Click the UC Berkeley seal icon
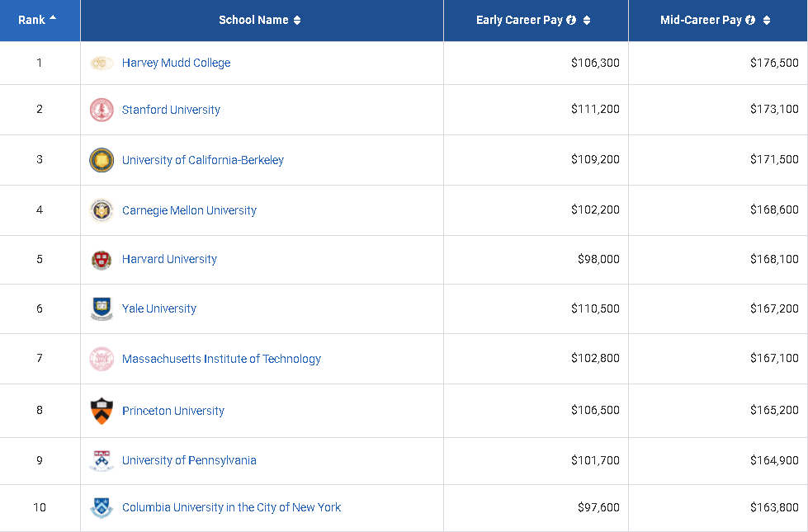Screen dimensions: 808x532 point(102,160)
